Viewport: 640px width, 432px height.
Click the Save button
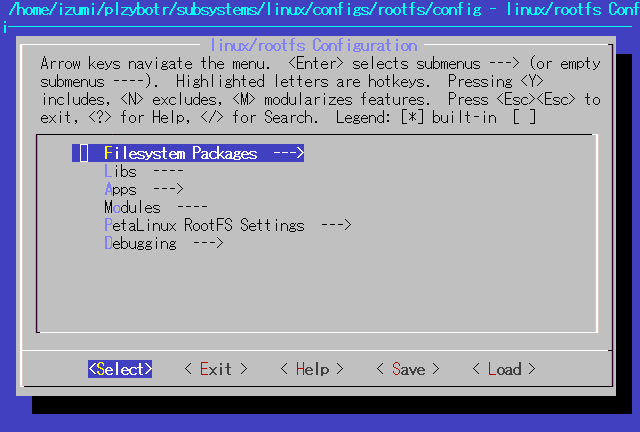pos(408,369)
